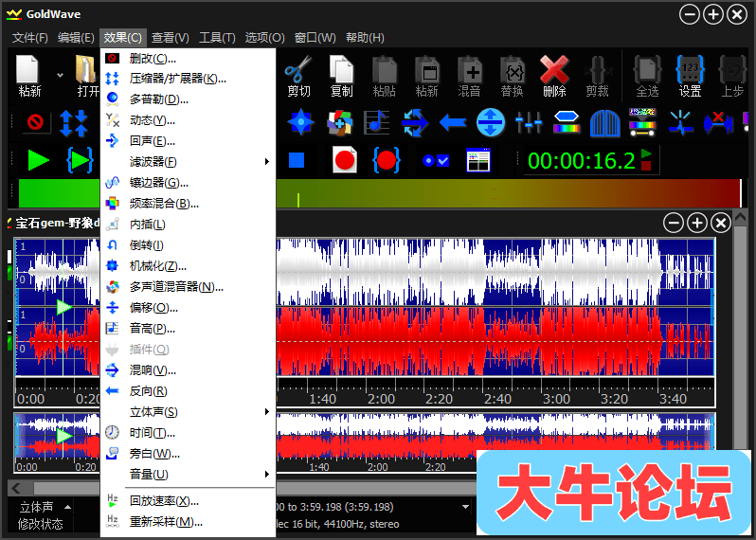Choose 多声道混音器(N) channel mixer item
The image size is (756, 540).
coord(188,287)
